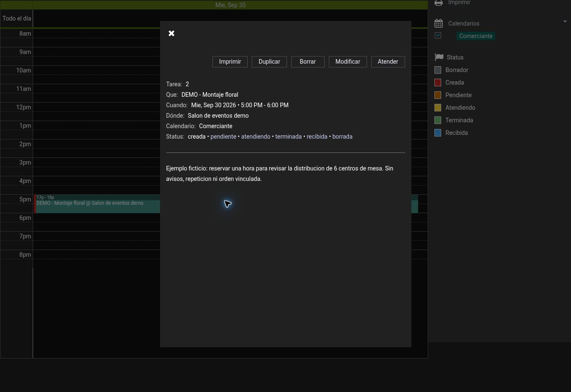Click the Pendiente status color swatch

438,95
